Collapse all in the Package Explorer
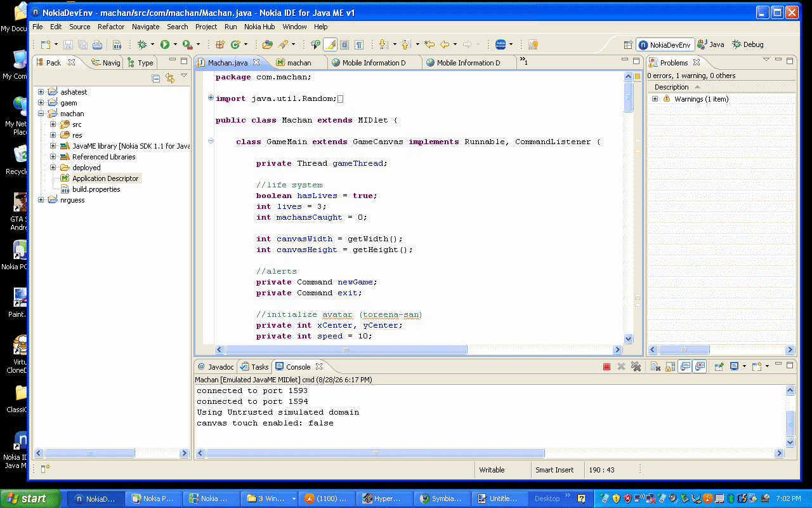 [156, 78]
